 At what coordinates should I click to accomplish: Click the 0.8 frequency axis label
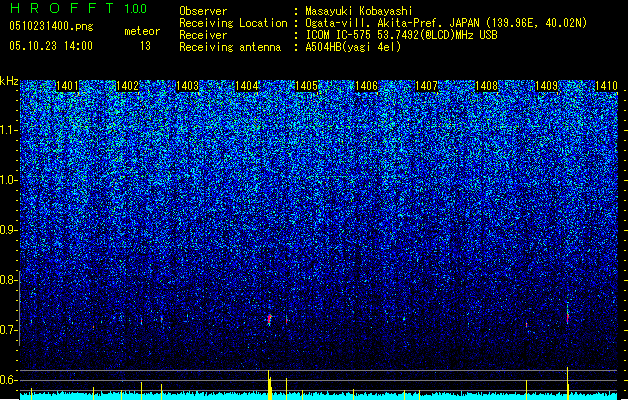[8, 280]
